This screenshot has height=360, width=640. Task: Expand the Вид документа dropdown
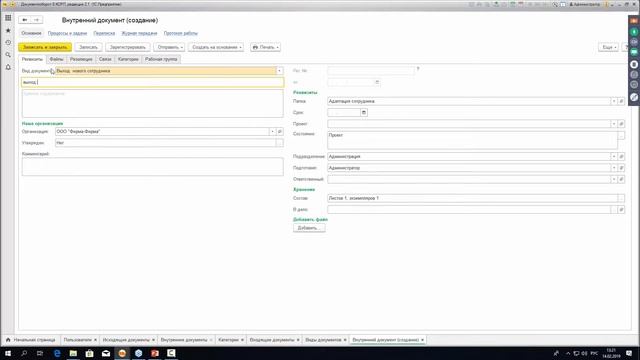coord(280,71)
